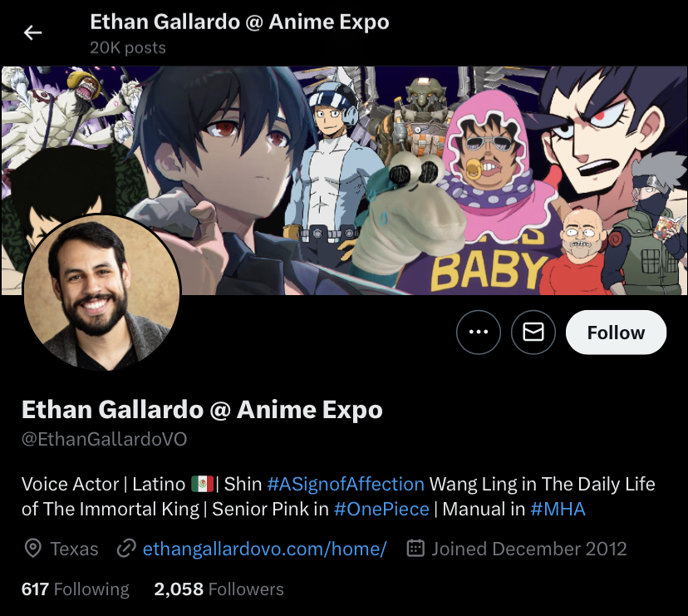
Task: Click the @EthanGallardoVO handle
Action: click(105, 439)
